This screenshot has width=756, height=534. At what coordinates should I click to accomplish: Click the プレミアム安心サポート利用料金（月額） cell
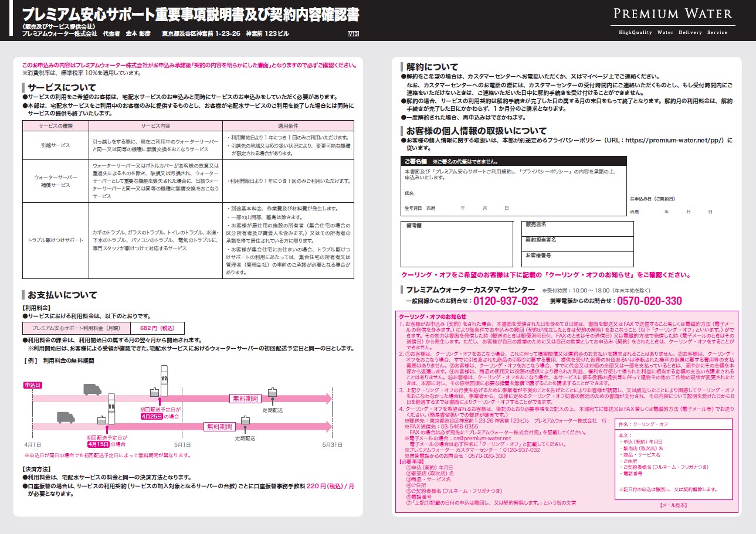point(75,328)
